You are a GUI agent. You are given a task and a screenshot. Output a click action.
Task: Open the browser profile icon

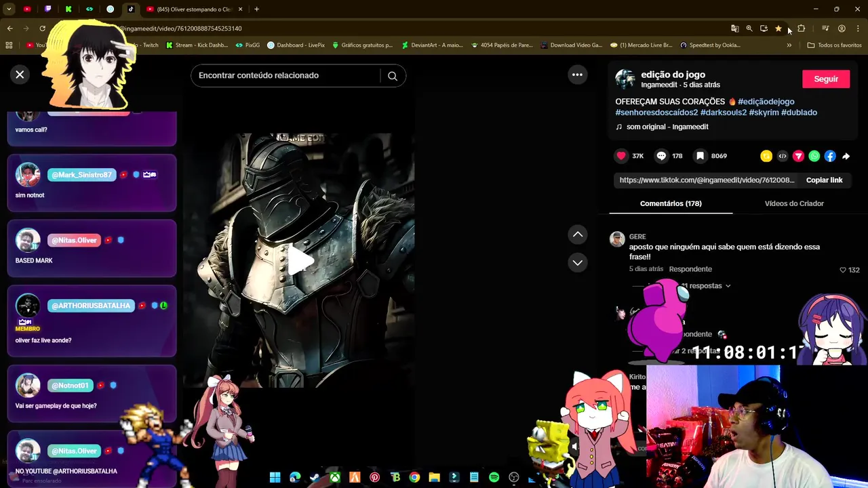pyautogui.click(x=842, y=28)
